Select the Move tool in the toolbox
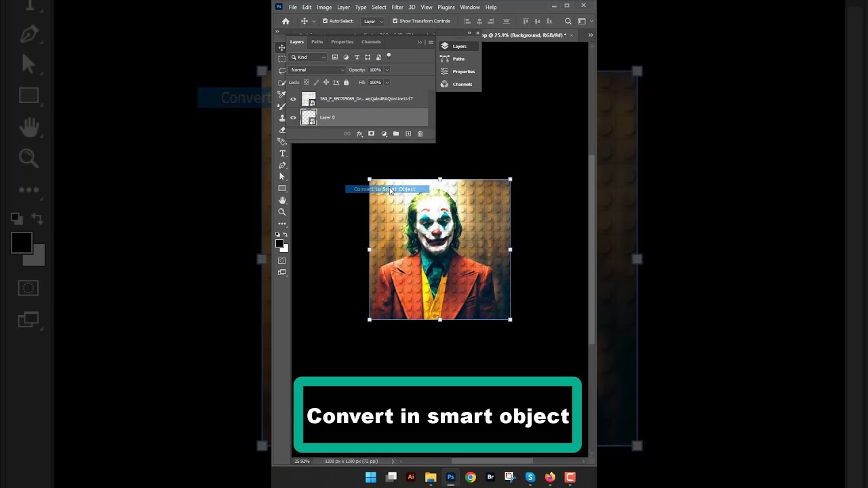The width and height of the screenshot is (868, 488). tap(281, 47)
